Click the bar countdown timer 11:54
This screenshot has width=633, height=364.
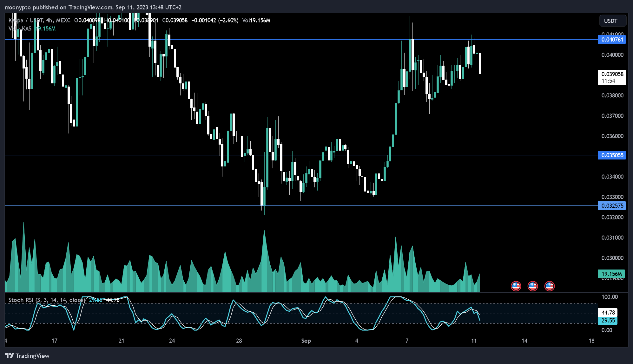coord(608,81)
